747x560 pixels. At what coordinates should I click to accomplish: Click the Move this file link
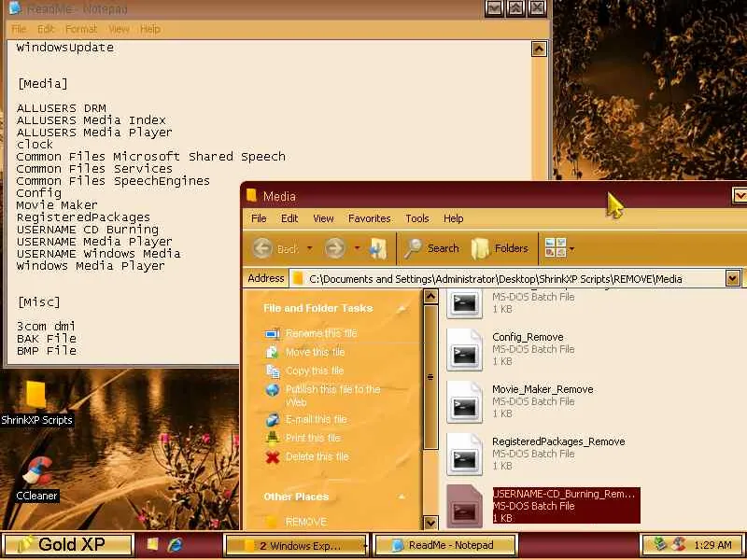coord(315,353)
